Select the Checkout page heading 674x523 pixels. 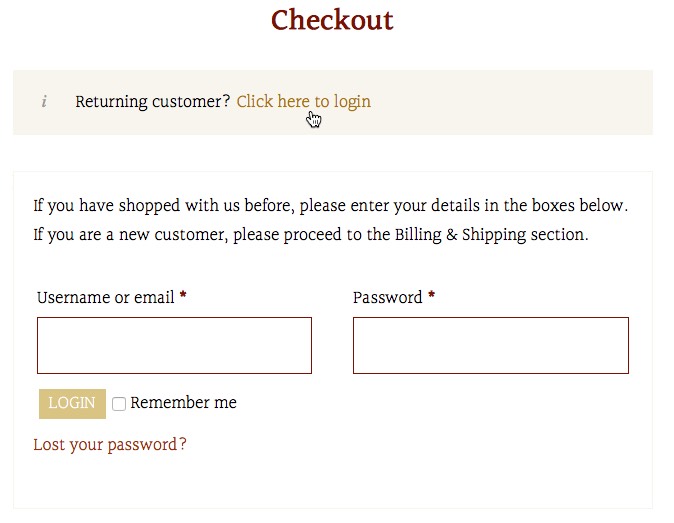tap(332, 20)
